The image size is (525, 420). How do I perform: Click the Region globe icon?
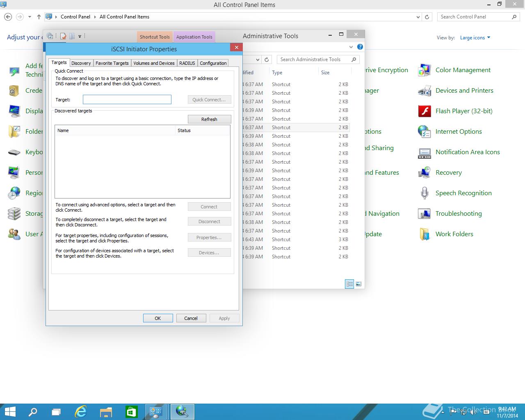point(14,193)
